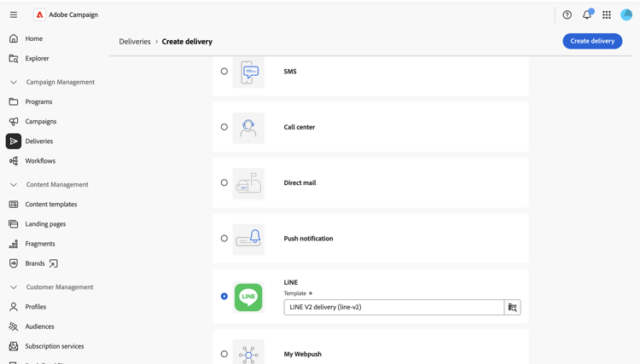Image resolution: width=640 pixels, height=364 pixels.
Task: Select the Push notification radio button
Action: point(224,239)
